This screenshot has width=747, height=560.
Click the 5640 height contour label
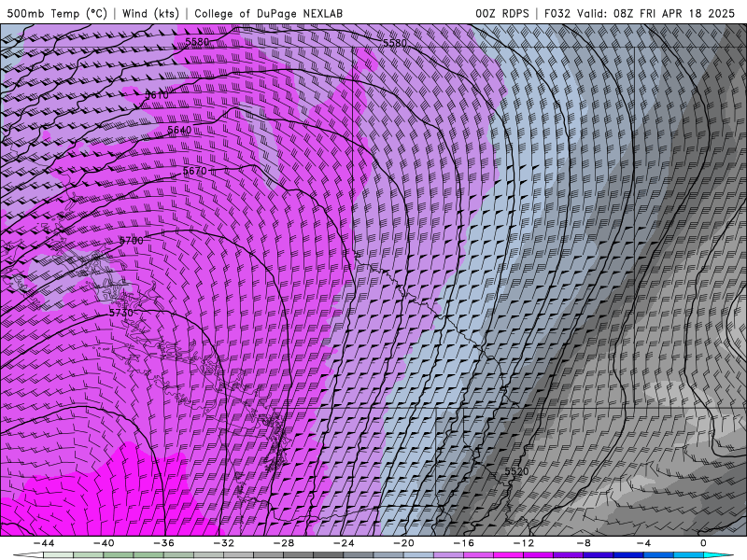(179, 130)
